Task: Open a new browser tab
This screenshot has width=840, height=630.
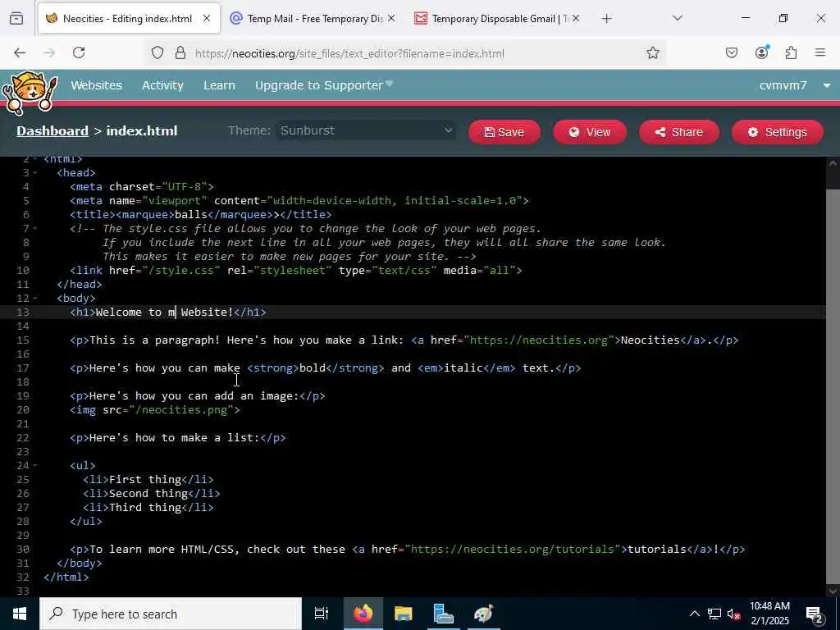Action: pyautogui.click(x=606, y=19)
